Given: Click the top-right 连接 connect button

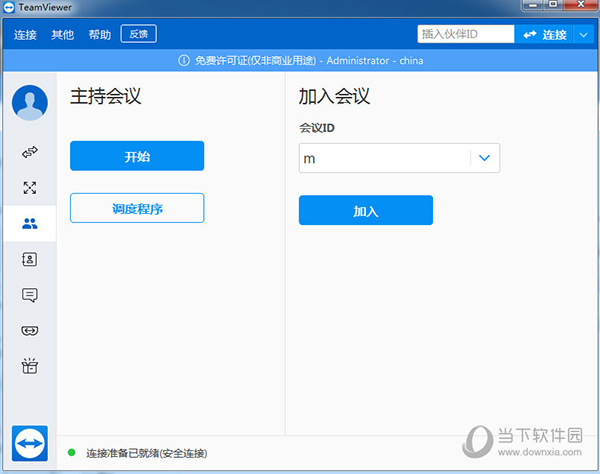Looking at the screenshot, I should coord(544,35).
